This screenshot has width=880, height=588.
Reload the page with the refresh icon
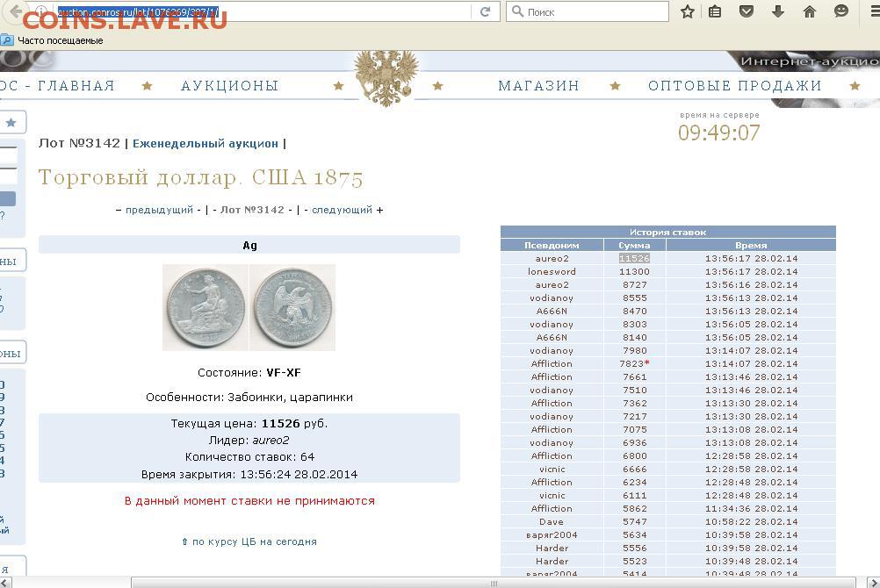tap(485, 12)
